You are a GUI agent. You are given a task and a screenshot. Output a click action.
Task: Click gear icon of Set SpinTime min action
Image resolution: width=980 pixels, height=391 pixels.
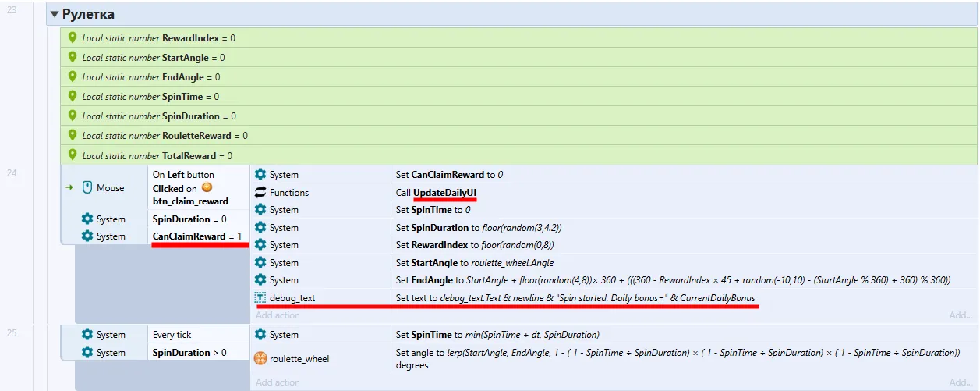coord(260,334)
